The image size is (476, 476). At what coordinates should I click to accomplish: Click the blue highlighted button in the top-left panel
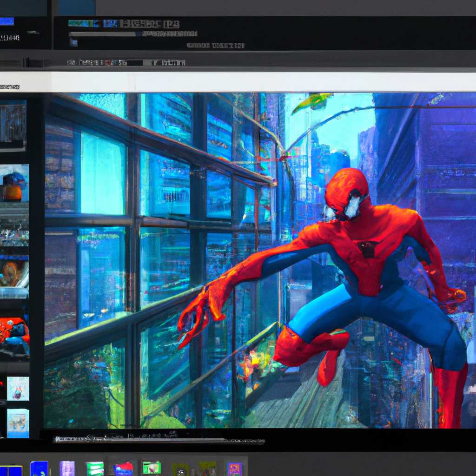pyautogui.click(x=7, y=21)
